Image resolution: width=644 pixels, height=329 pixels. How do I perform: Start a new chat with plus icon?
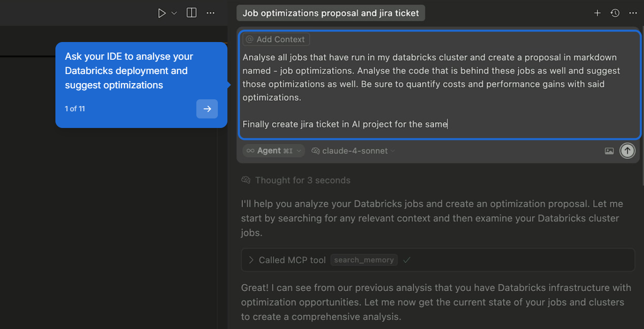(597, 13)
